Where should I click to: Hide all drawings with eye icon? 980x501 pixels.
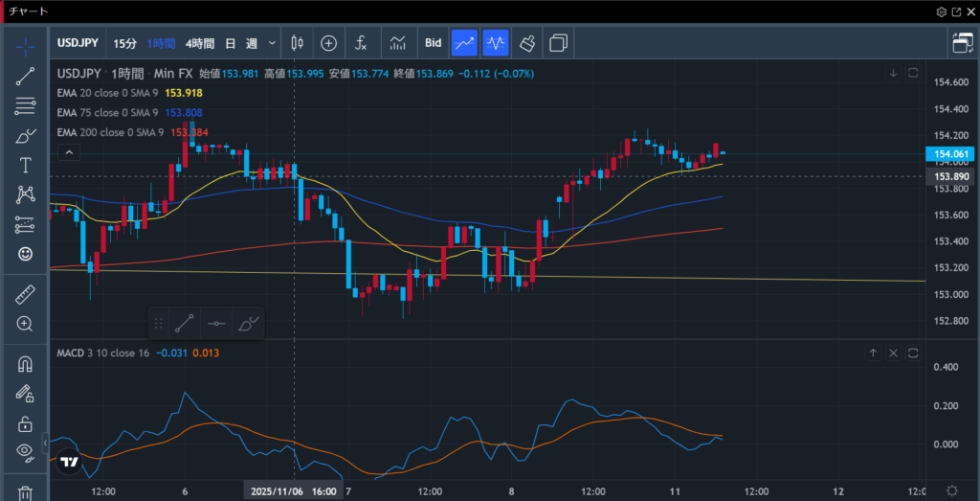click(26, 451)
